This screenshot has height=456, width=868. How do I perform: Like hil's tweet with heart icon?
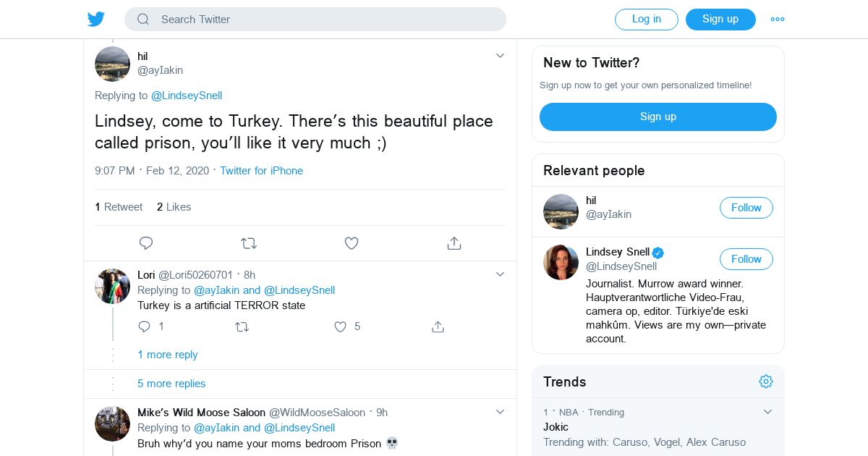tap(352, 243)
